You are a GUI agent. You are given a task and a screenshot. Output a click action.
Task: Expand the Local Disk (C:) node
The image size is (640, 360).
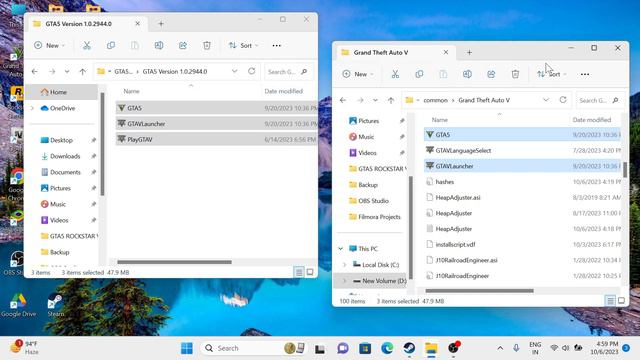[344, 264]
